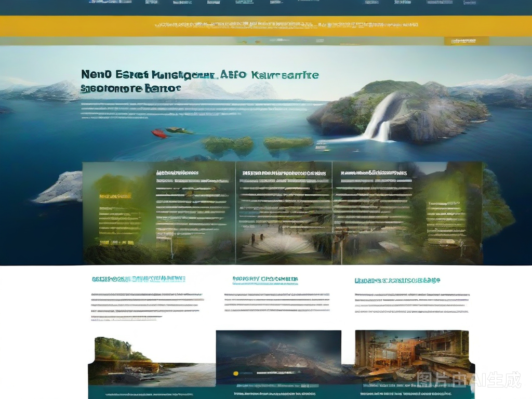This screenshot has height=399, width=532.
Task: Open the center panel with the walkway
Action: [x=283, y=213]
